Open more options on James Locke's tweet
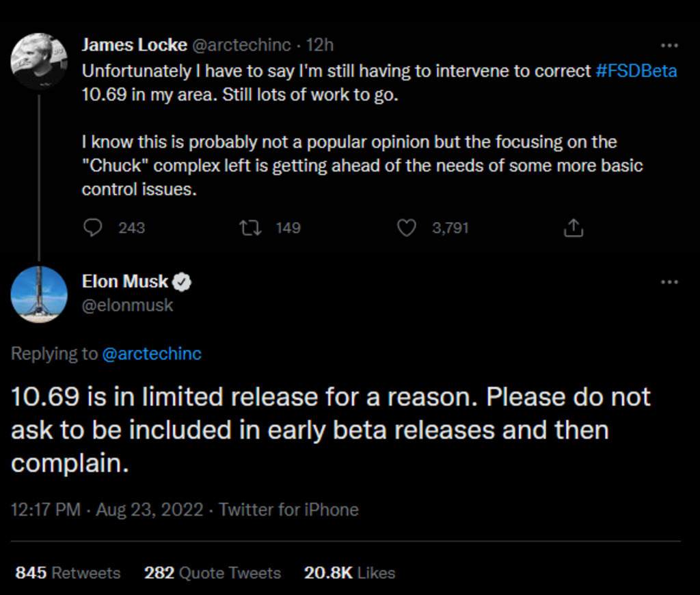The image size is (700, 595). (x=669, y=46)
